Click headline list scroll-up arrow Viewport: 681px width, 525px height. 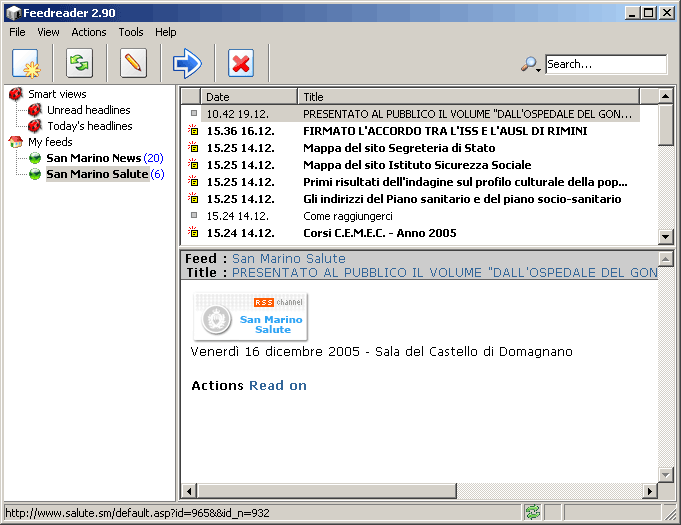665,96
